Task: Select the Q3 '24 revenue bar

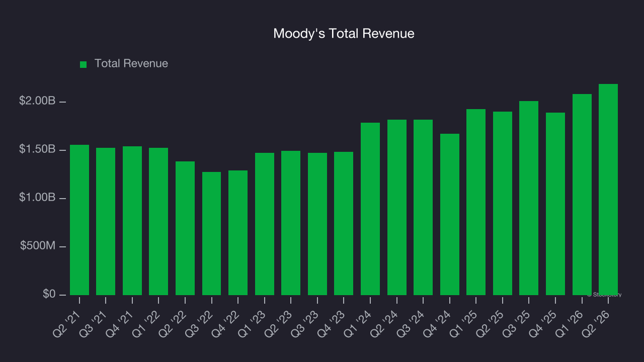Action: 423,207
